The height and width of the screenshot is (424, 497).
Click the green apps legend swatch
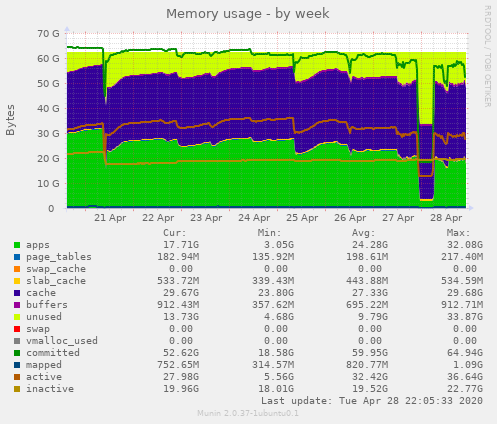click(x=17, y=245)
